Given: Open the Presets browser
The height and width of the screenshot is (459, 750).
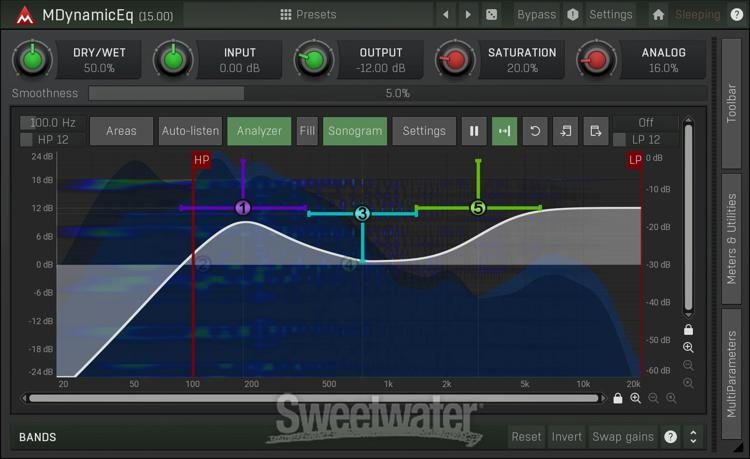Looking at the screenshot, I should tap(308, 15).
